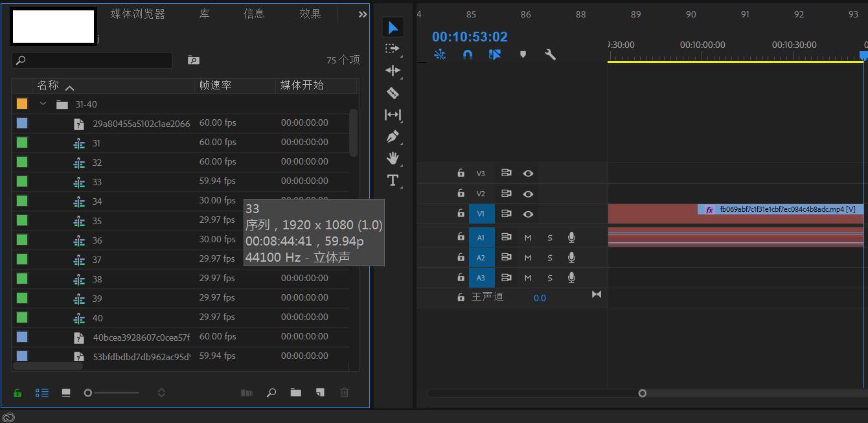Select the Hand tool
868x423 pixels.
click(393, 159)
